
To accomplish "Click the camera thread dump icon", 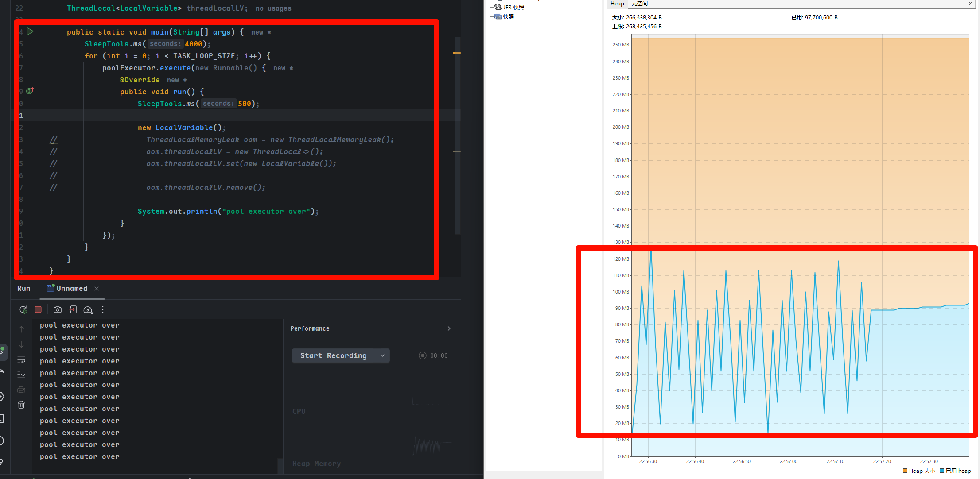I will [58, 310].
